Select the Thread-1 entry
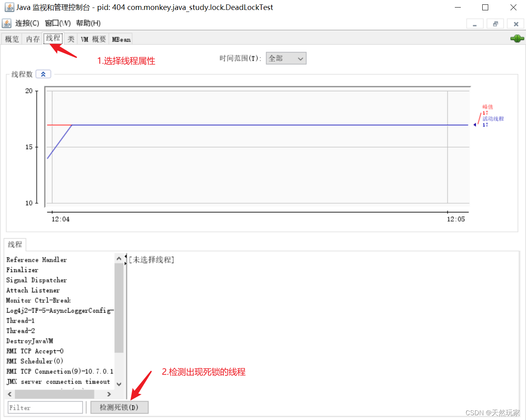Viewport: 526px width, 420px height. click(21, 321)
